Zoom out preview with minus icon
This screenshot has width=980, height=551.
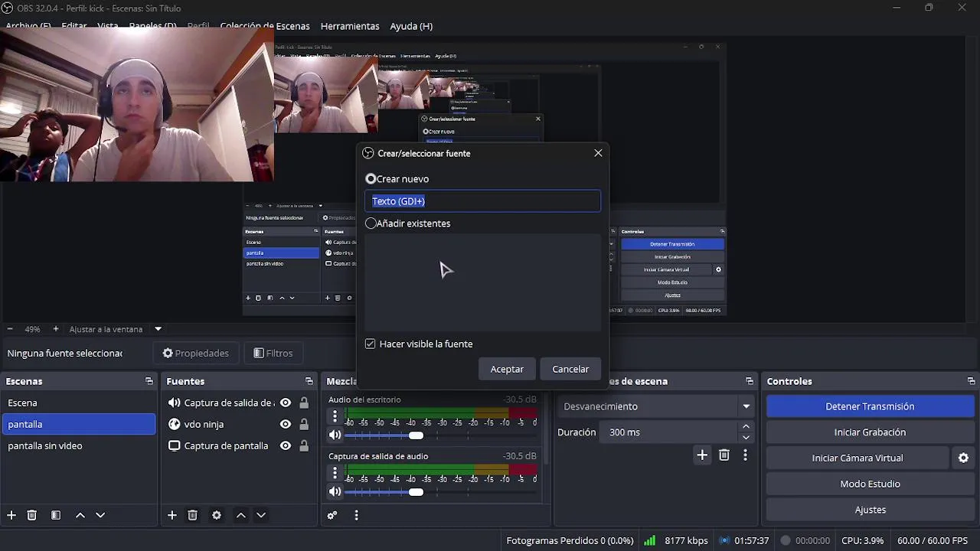click(x=10, y=329)
